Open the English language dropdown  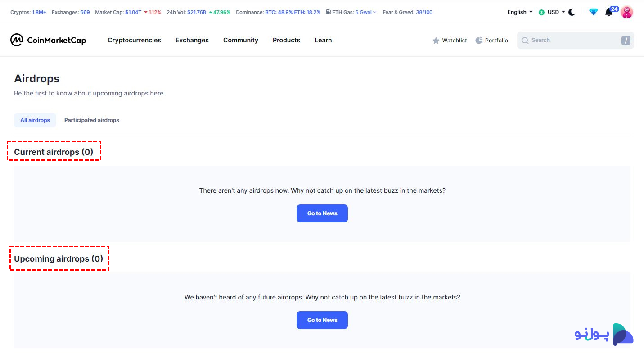click(x=520, y=12)
